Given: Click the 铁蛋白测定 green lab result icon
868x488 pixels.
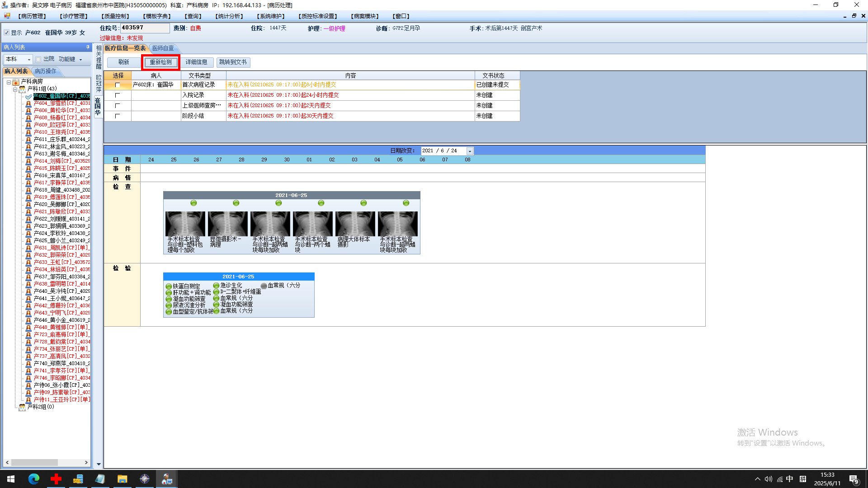Looking at the screenshot, I should (169, 286).
